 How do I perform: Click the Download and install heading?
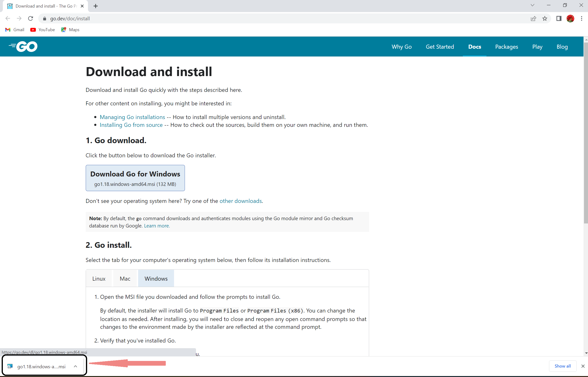[x=149, y=72]
